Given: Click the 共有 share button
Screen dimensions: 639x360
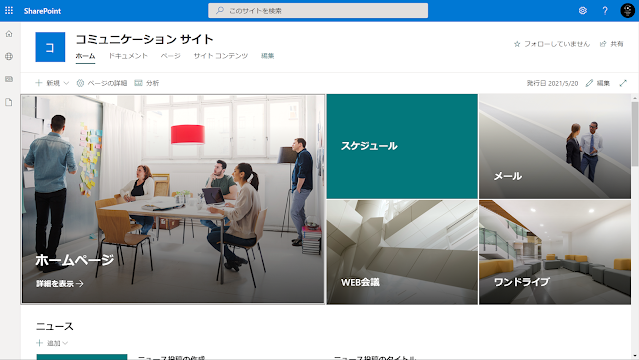Looking at the screenshot, I should [x=612, y=44].
